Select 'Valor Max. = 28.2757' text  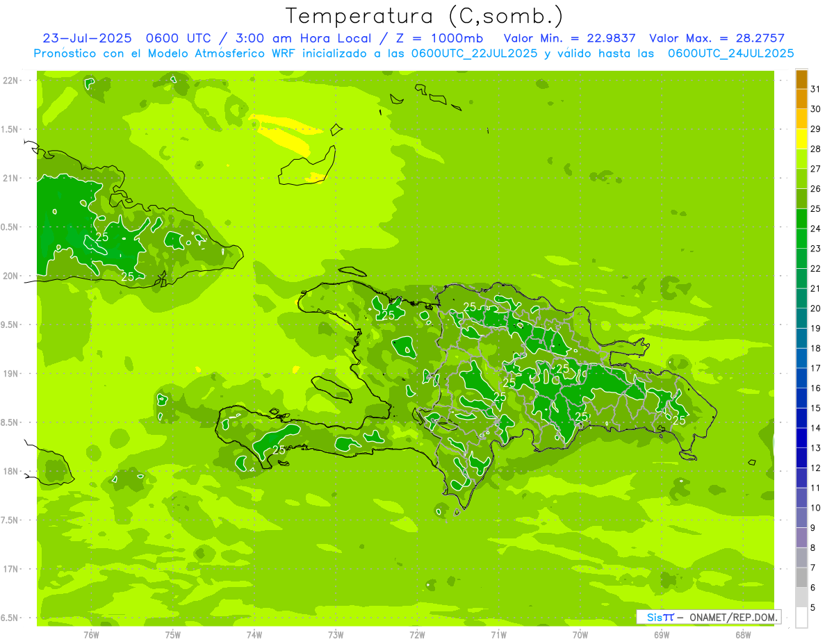click(x=717, y=38)
